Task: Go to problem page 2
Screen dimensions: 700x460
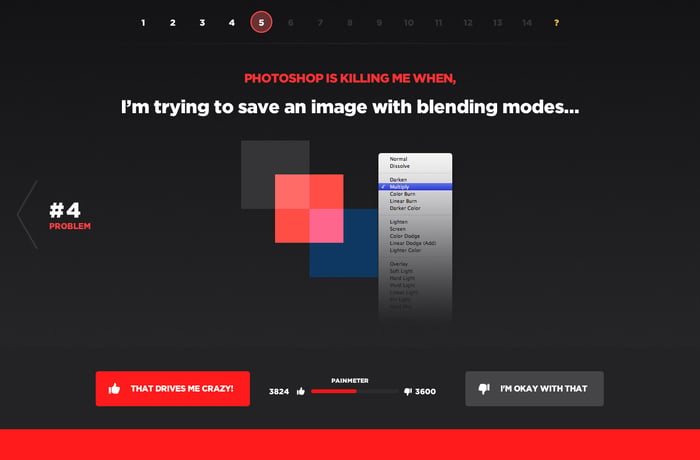Action: click(x=173, y=23)
